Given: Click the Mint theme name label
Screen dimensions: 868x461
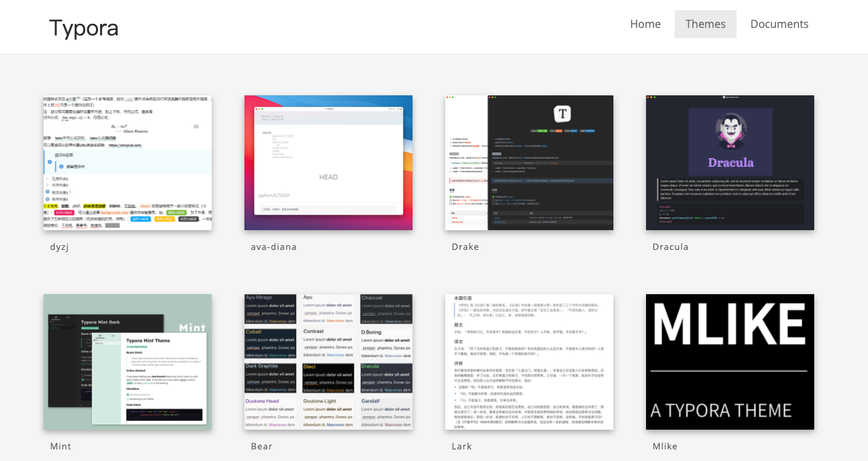Looking at the screenshot, I should pos(61,446).
